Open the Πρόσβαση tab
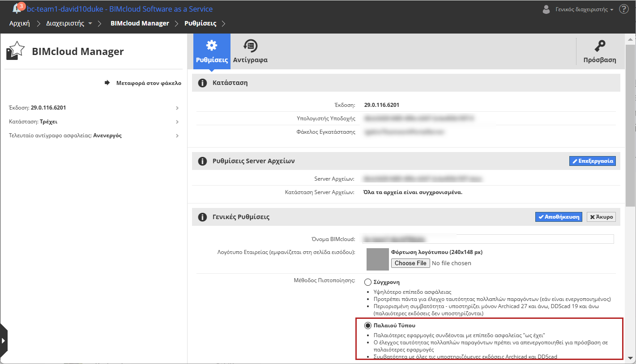Viewport: 636px width, 364px height. pyautogui.click(x=600, y=51)
